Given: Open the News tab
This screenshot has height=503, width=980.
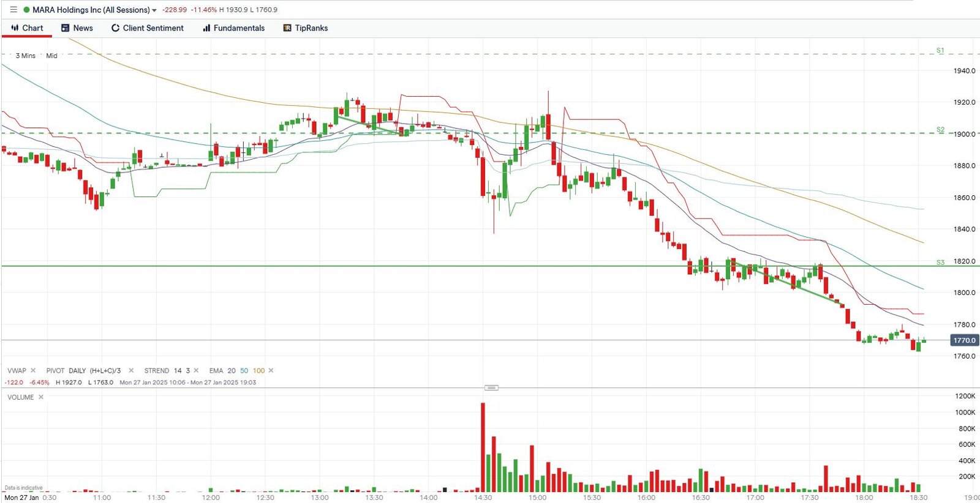Looking at the screenshot, I should 77,28.
